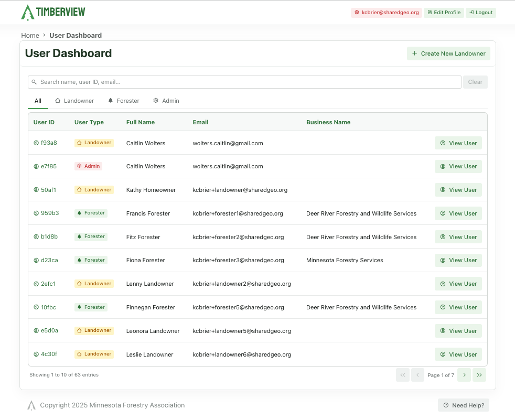View user Kathy Homeowner
This screenshot has height=420, width=515.
(458, 190)
